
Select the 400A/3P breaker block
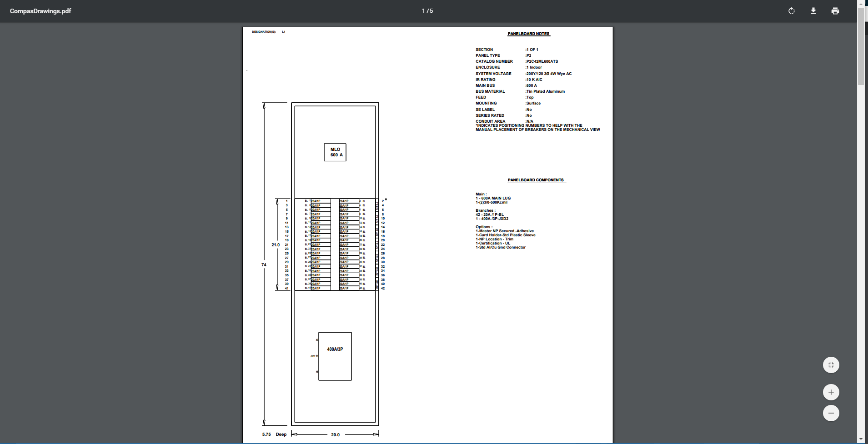(x=335, y=356)
